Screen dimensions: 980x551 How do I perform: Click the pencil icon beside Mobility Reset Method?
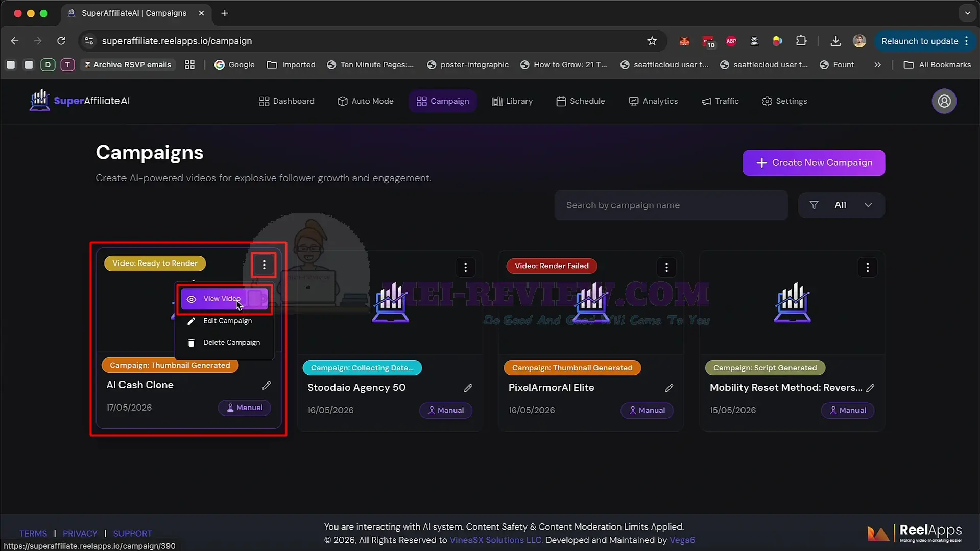(870, 388)
